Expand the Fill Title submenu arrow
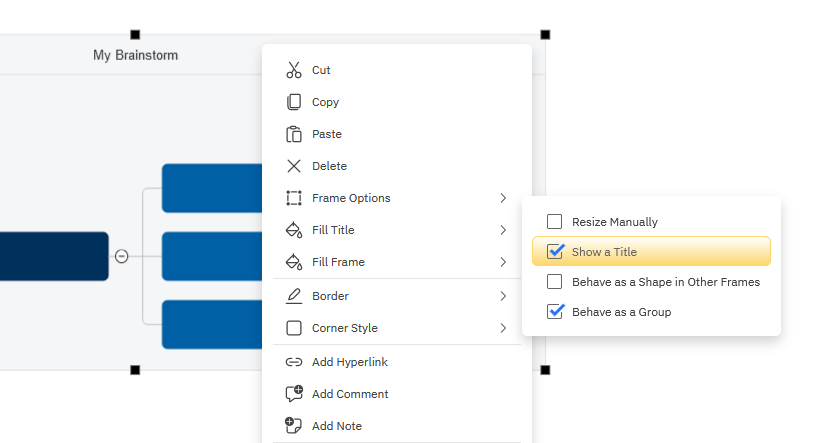Image resolution: width=835 pixels, height=443 pixels. tap(503, 230)
